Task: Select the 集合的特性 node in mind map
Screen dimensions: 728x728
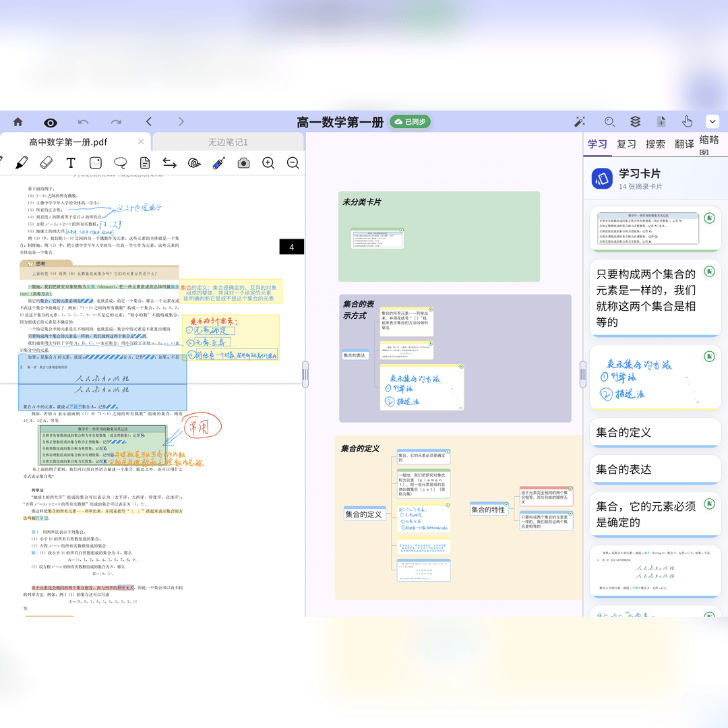Action: pyautogui.click(x=489, y=510)
